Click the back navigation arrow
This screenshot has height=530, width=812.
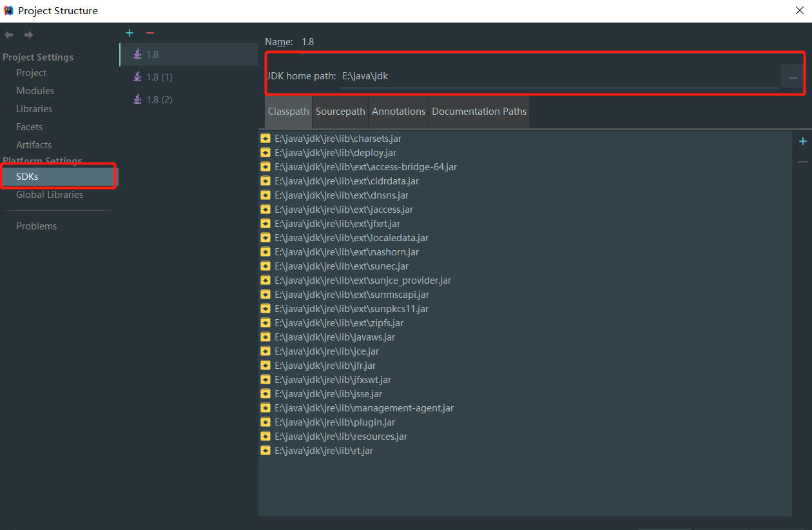pos(9,34)
